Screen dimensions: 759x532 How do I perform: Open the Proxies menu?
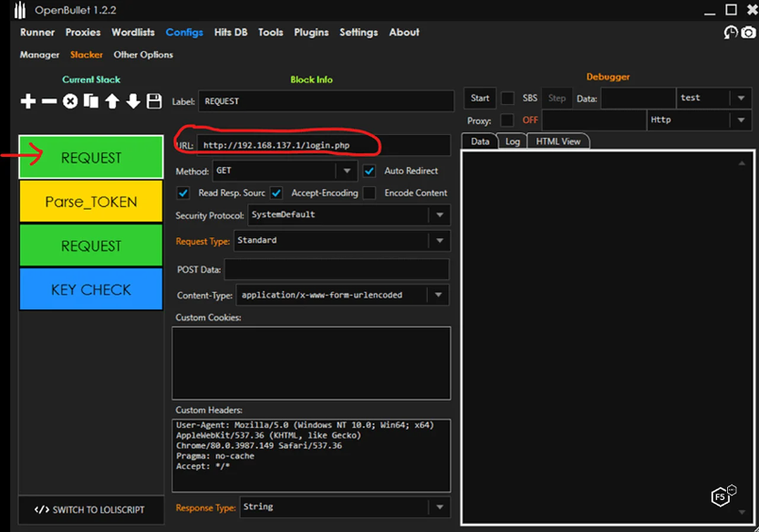coord(83,32)
